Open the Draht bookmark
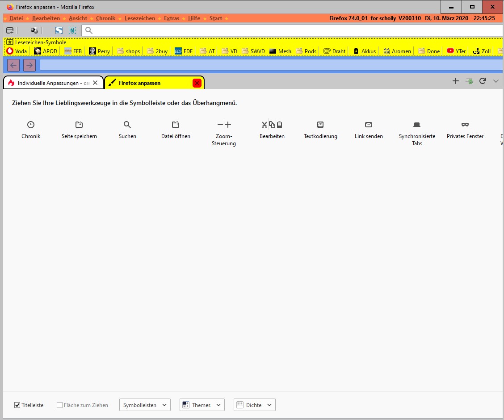This screenshot has width=504, height=420. click(x=334, y=51)
